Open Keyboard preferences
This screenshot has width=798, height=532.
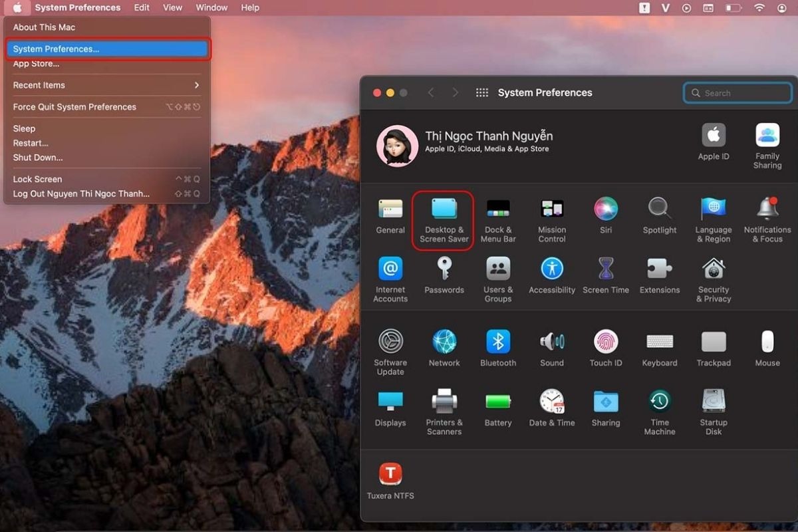coord(660,349)
